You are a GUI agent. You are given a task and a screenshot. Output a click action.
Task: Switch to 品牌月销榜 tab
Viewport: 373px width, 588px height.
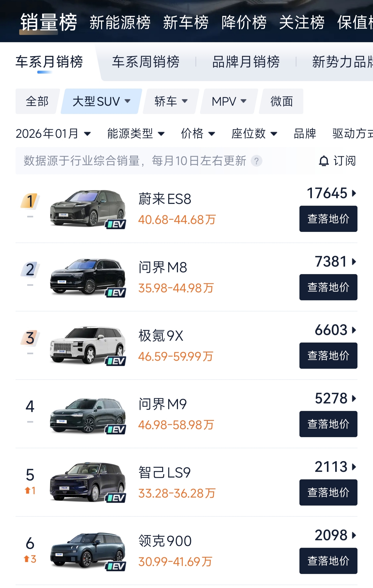tap(246, 62)
